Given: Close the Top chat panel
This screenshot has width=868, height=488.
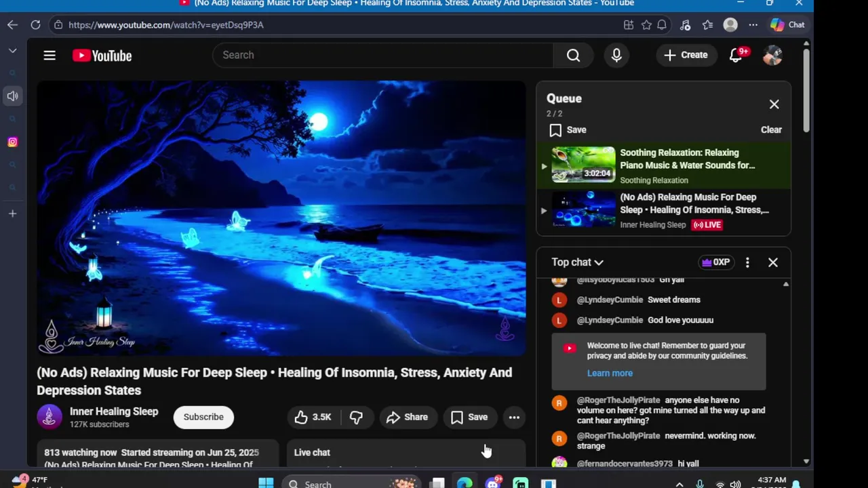Looking at the screenshot, I should (772, 262).
